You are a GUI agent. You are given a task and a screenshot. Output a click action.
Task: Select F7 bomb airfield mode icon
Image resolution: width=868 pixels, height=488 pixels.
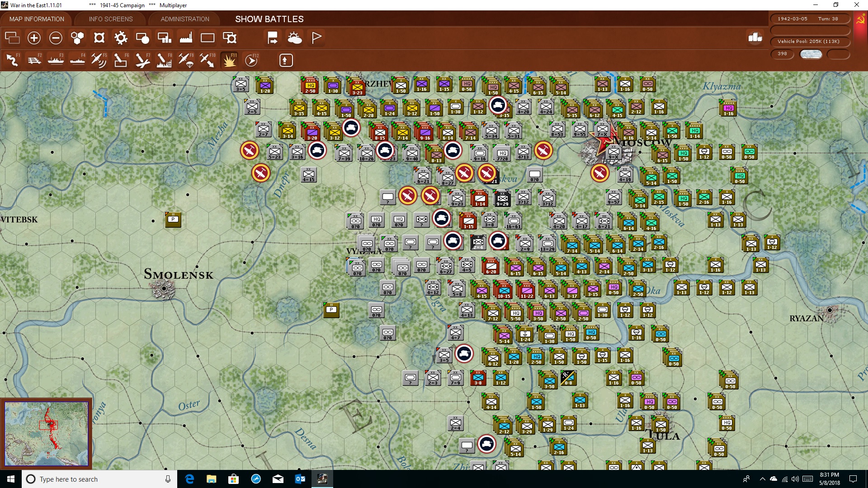142,60
